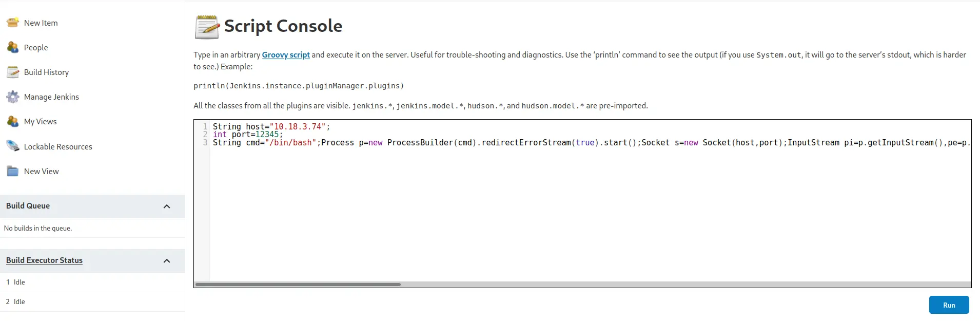Collapse the Build Executor Status panel
Screen dimensions: 980x321
(x=167, y=261)
